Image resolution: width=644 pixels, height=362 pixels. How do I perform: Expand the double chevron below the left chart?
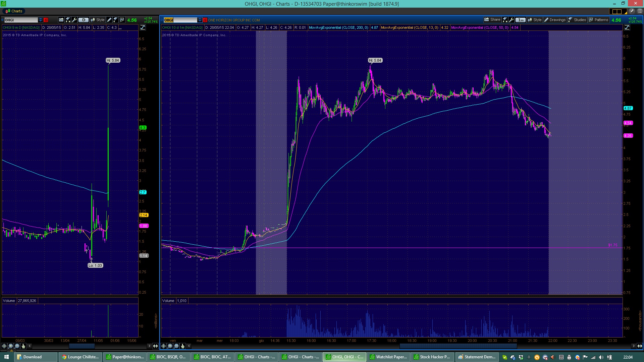point(11,351)
